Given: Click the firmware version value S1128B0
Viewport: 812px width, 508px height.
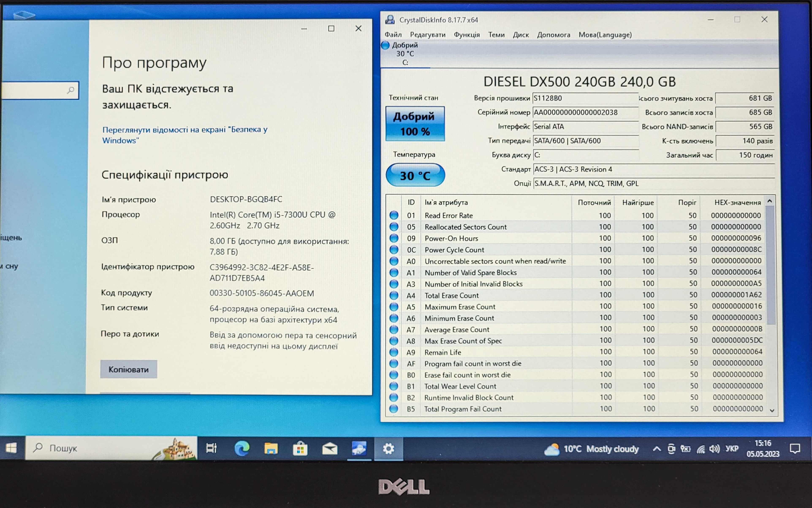Looking at the screenshot, I should 585,98.
